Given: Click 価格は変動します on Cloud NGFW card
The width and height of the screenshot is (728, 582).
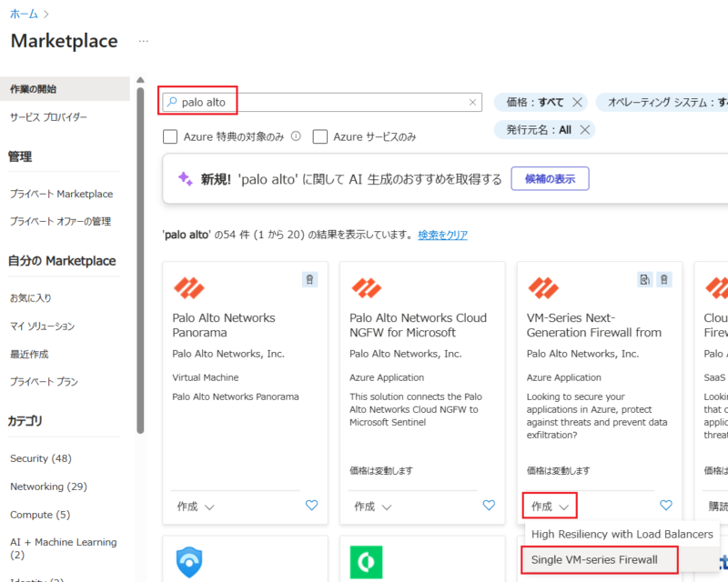Looking at the screenshot, I should tap(380, 471).
